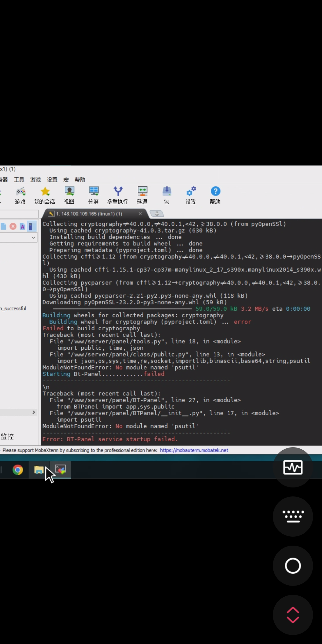
Task: Open the 包 packages icon
Action: tap(167, 195)
